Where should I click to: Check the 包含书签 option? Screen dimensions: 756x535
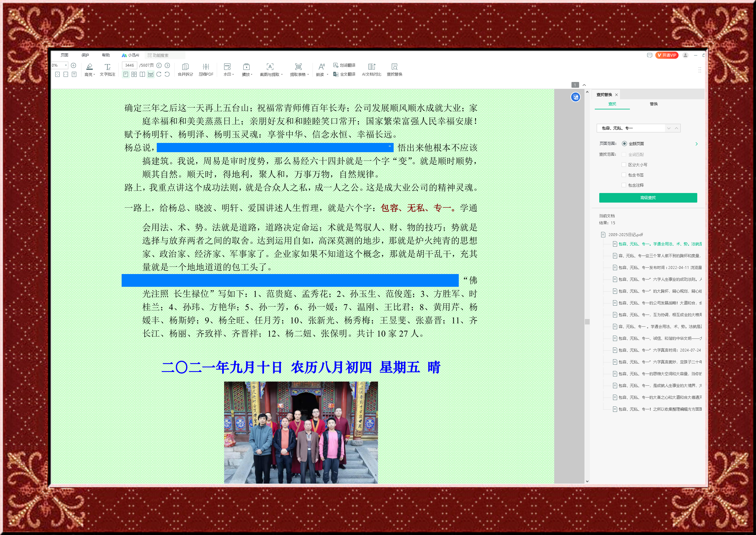click(624, 175)
